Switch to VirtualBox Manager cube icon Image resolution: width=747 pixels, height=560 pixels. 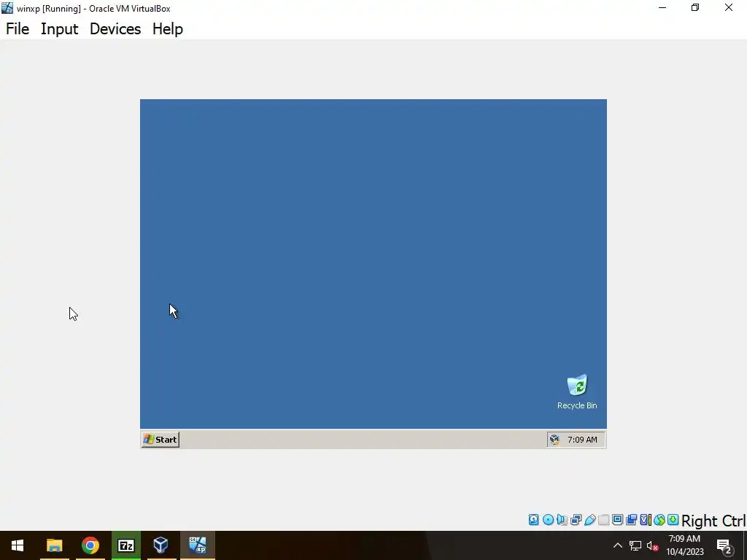[x=161, y=545]
